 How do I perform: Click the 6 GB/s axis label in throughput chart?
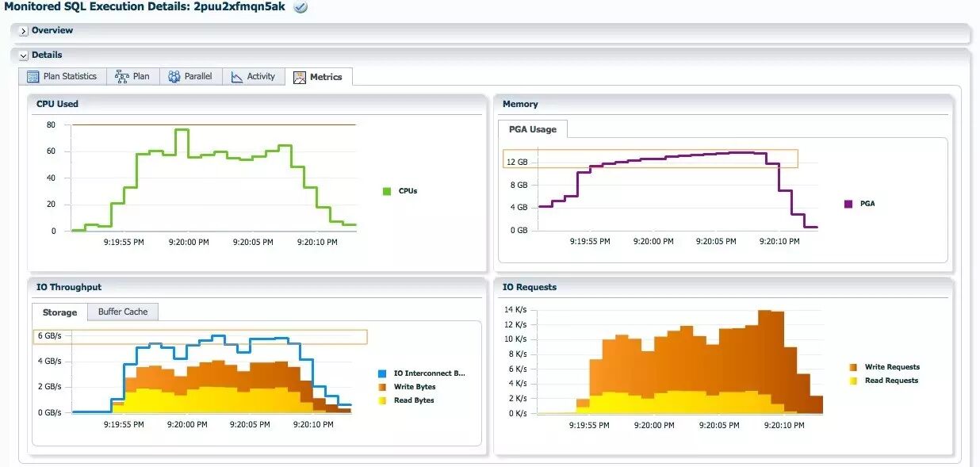[x=49, y=335]
